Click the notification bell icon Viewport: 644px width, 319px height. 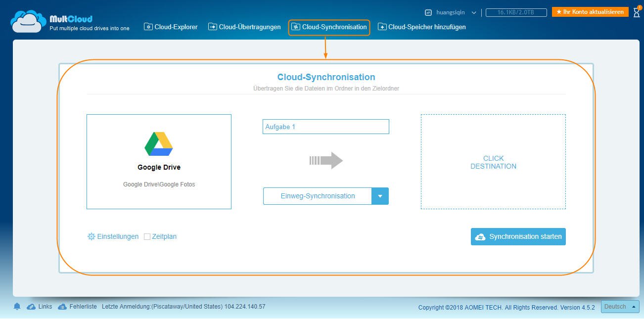click(x=17, y=307)
